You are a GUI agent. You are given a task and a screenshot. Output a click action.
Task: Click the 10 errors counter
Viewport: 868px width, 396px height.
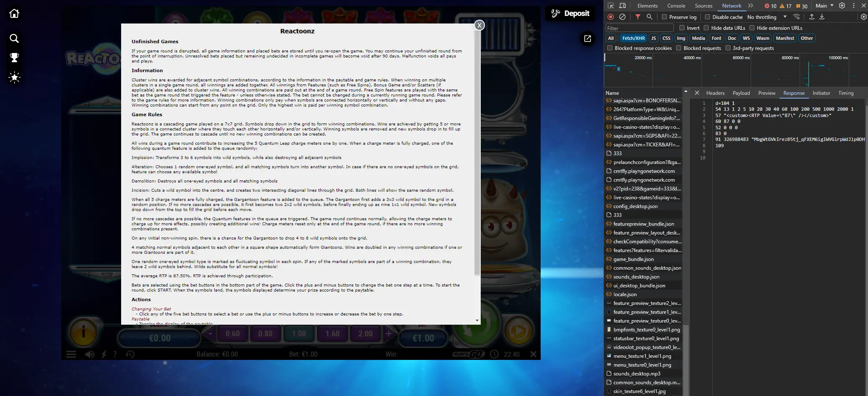pyautogui.click(x=770, y=6)
